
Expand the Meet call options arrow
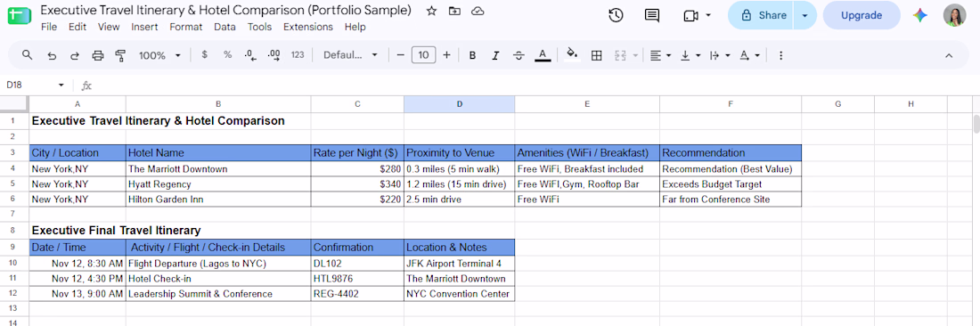pyautogui.click(x=708, y=16)
